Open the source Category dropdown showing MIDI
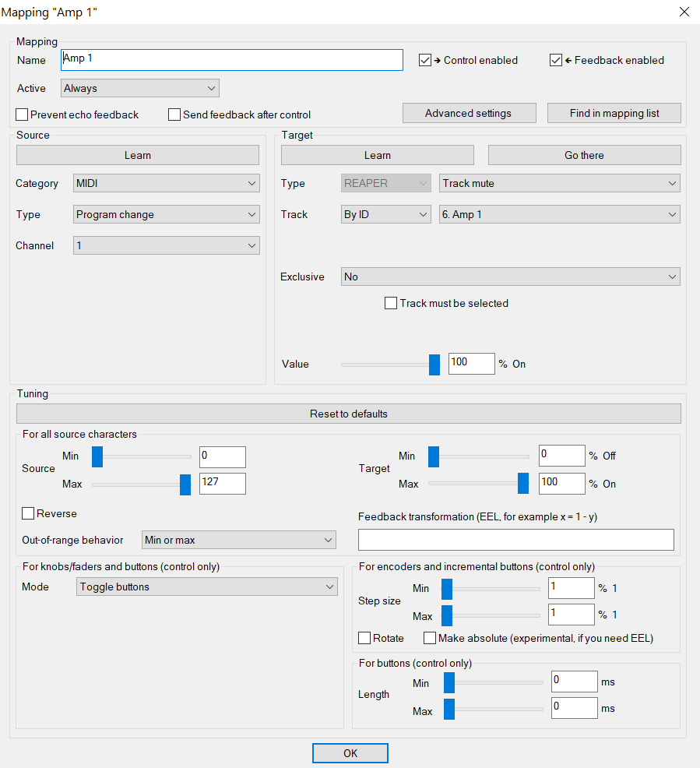Screen dimensions: 700x768 166,183
